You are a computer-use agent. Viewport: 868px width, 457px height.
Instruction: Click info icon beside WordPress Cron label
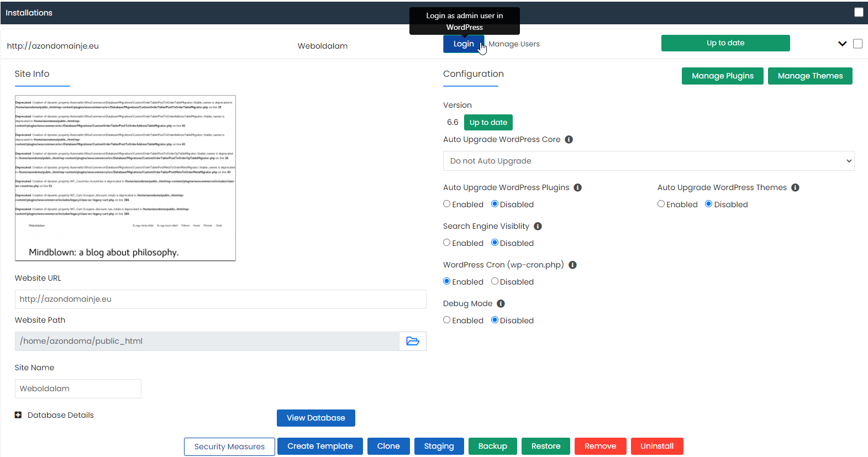click(572, 265)
